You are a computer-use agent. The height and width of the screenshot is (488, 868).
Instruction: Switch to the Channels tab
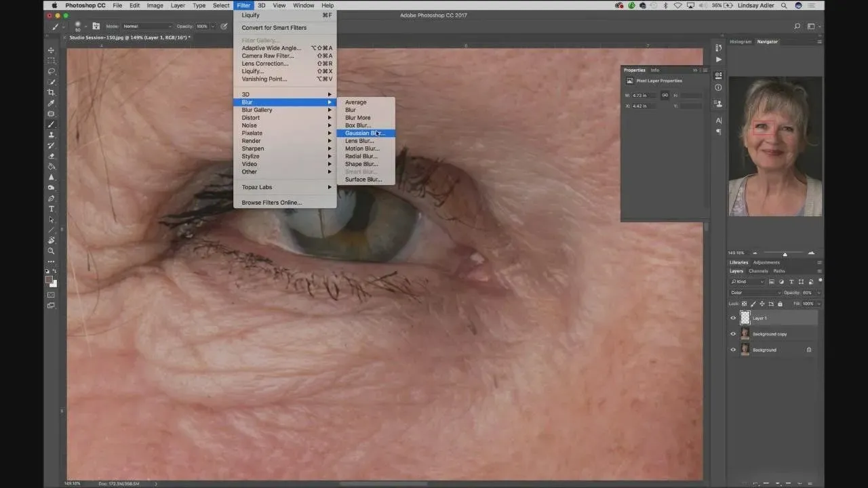click(x=758, y=271)
